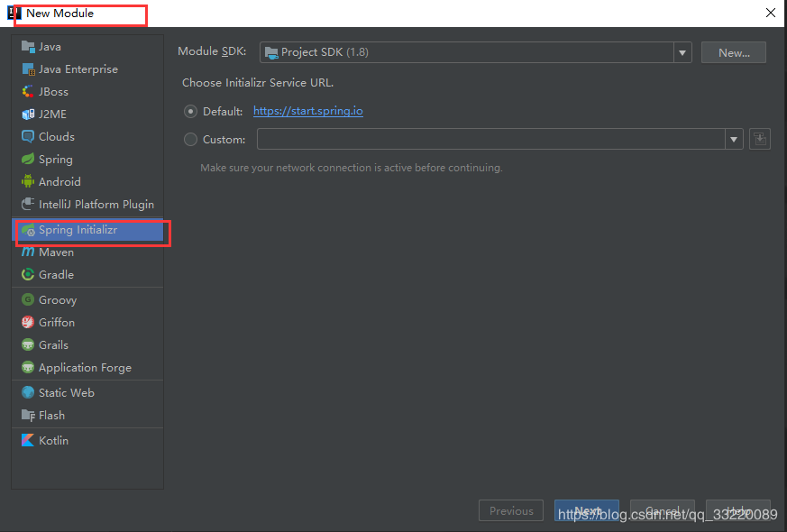Click the Flash icon
The image size is (787, 532).
click(x=28, y=416)
